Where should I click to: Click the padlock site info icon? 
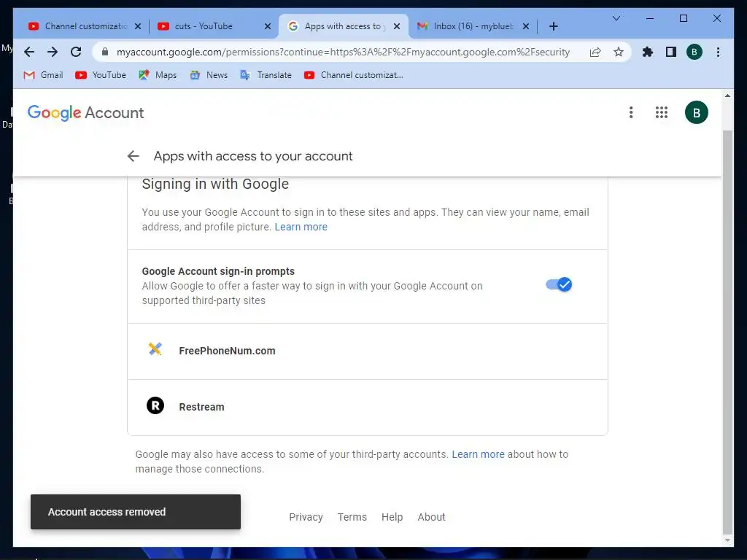point(105,52)
